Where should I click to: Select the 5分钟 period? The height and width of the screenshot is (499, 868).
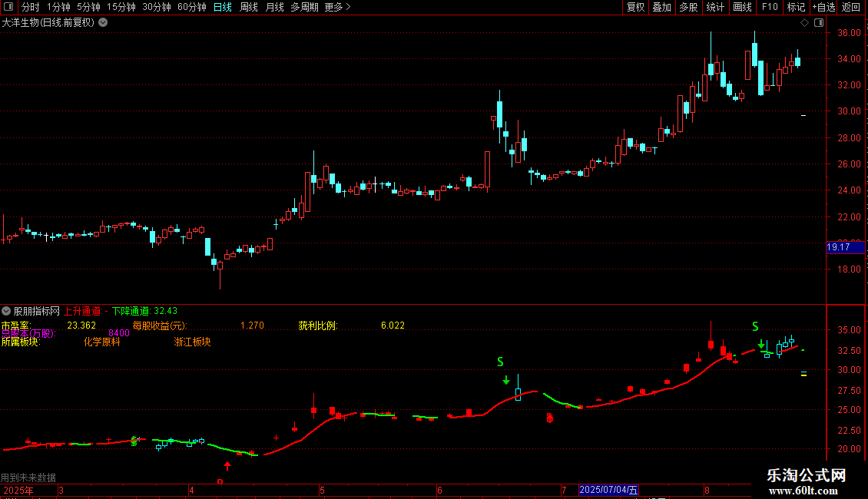point(88,7)
